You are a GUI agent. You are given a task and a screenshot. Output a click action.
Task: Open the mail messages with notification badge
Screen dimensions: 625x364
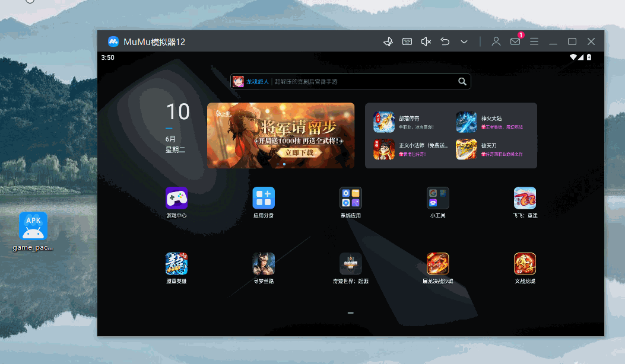516,41
